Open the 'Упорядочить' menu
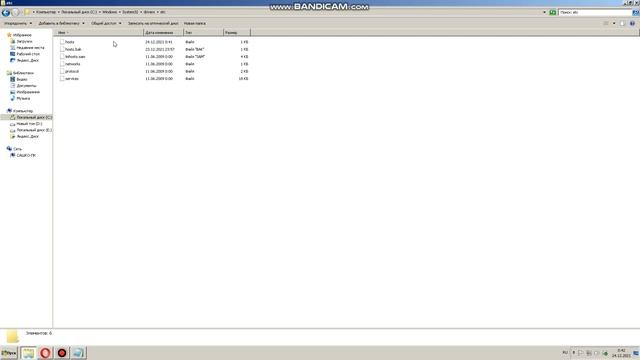The image size is (640, 360). (x=18, y=23)
